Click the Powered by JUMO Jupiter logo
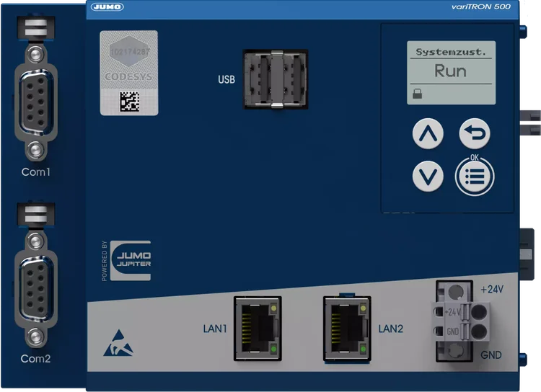The width and height of the screenshot is (541, 392). click(x=126, y=261)
